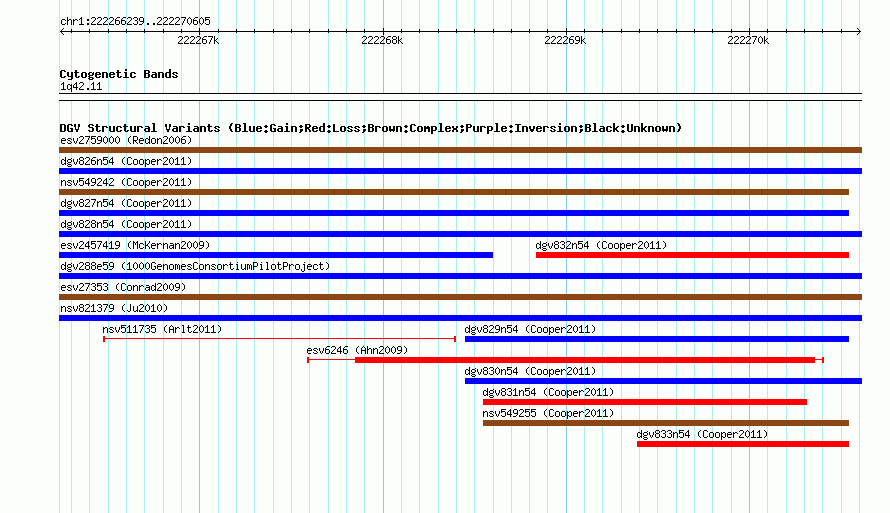Open the dgv288e59 1000GenomesConsortiumPilotProject bar
The width and height of the screenshot is (890, 513).
click(x=460, y=276)
